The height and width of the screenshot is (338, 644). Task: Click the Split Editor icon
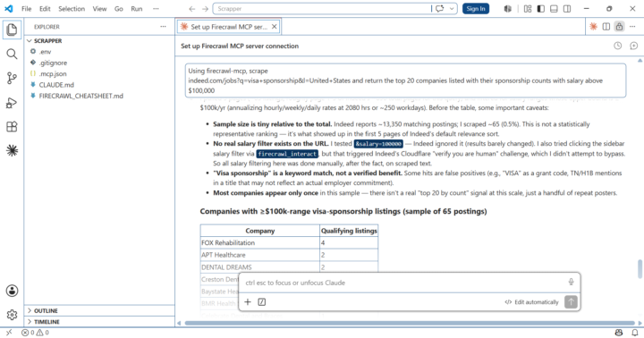pos(606,27)
